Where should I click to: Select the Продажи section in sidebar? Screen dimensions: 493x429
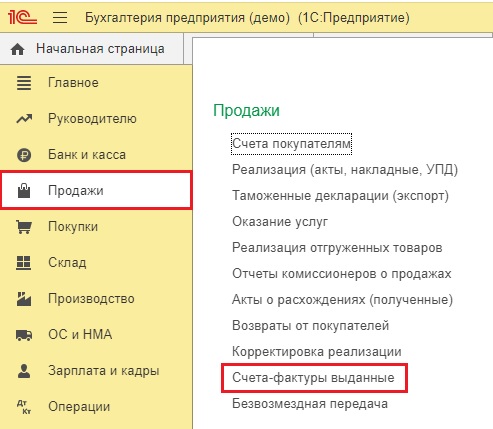click(x=96, y=190)
